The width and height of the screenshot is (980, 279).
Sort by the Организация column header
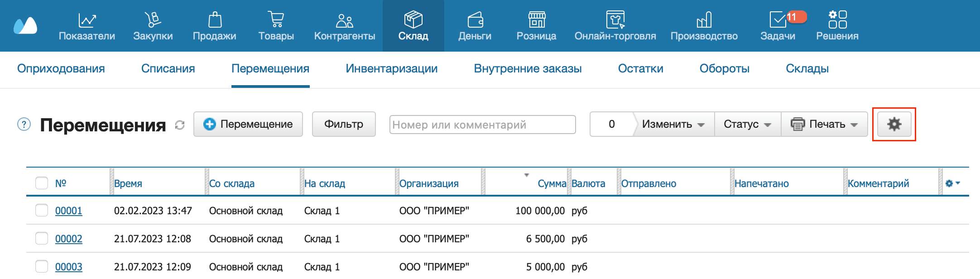[429, 183]
